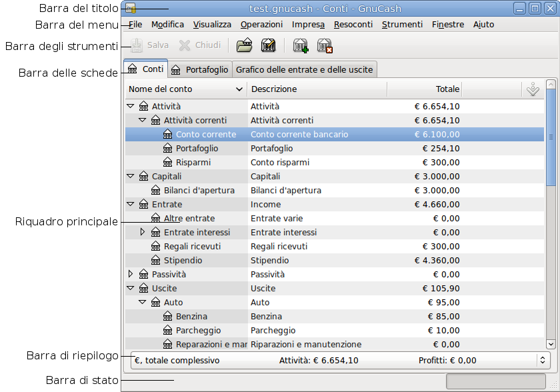The width and height of the screenshot is (560, 392).
Task: Click the Chiudi toolbar button
Action: click(200, 45)
